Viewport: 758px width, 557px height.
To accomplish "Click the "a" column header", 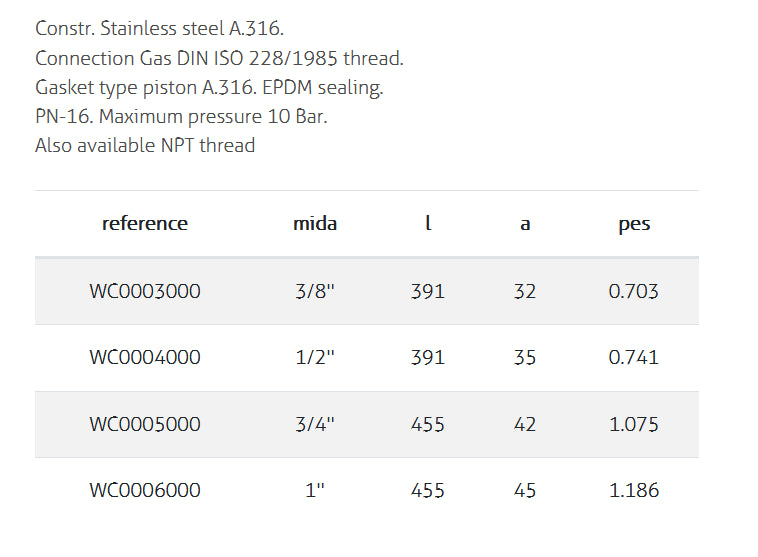I will pos(525,224).
